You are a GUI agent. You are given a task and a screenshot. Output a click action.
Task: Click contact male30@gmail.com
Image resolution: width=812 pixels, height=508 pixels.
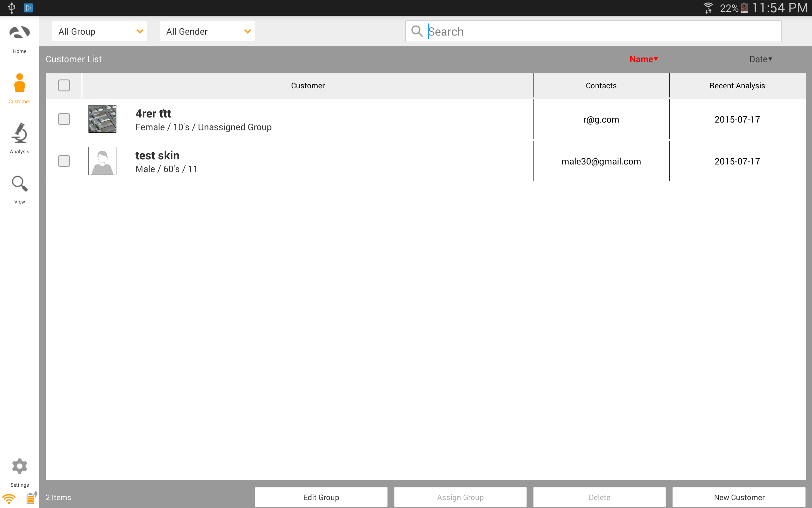(x=601, y=162)
